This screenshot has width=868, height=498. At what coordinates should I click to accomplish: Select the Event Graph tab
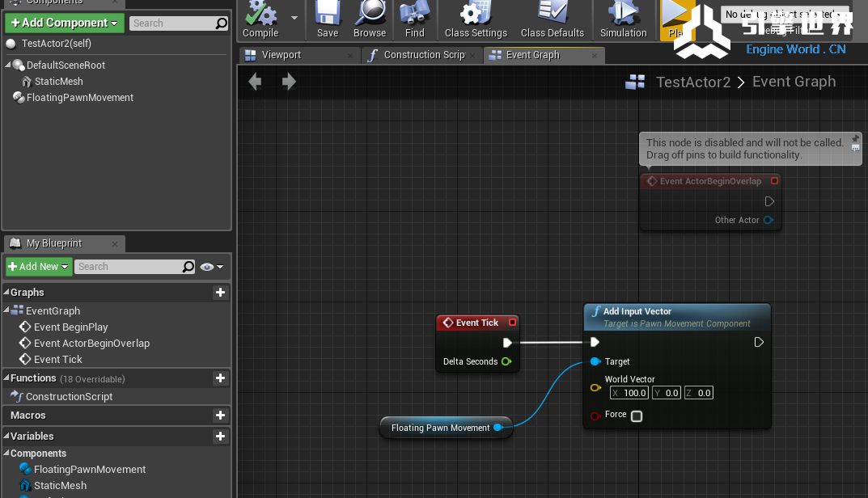(x=532, y=55)
